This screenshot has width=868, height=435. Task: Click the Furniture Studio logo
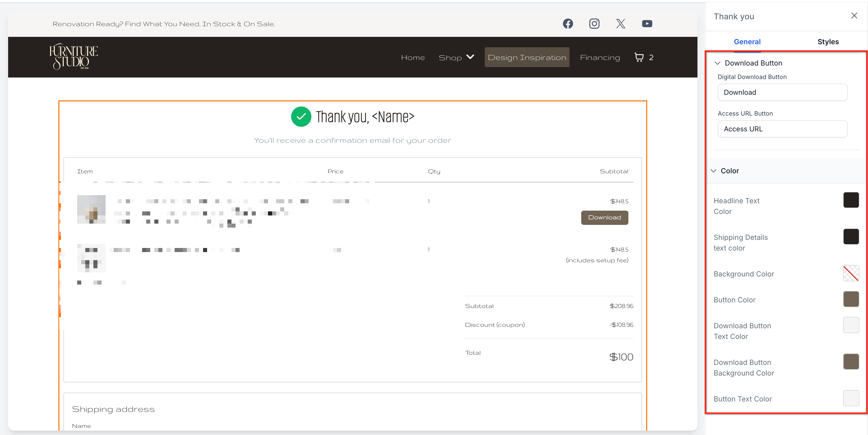coord(73,57)
